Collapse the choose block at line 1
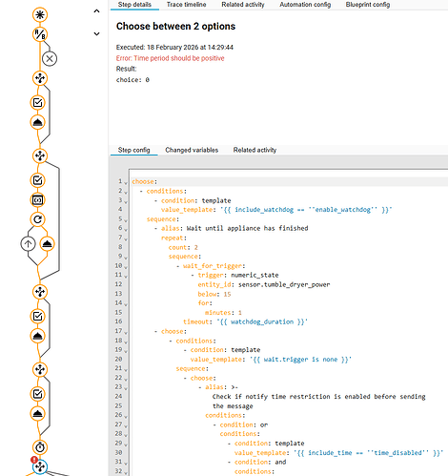Image resolution: width=448 pixels, height=476 pixels. tap(126, 183)
